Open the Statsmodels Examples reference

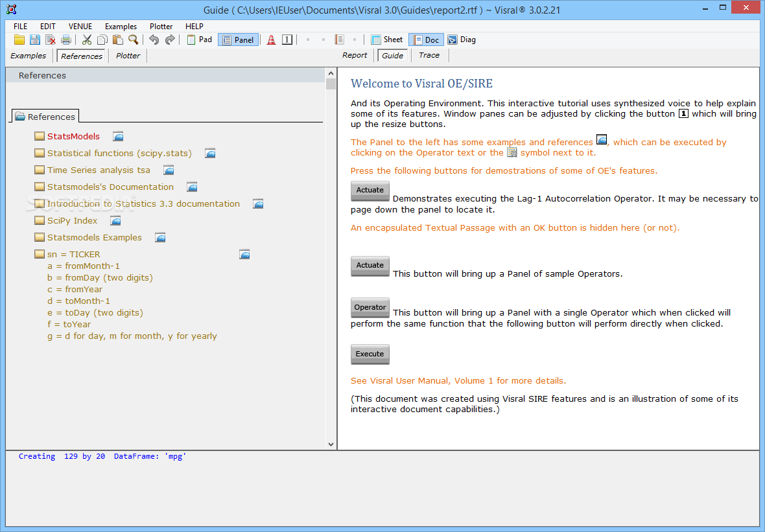pyautogui.click(x=94, y=237)
